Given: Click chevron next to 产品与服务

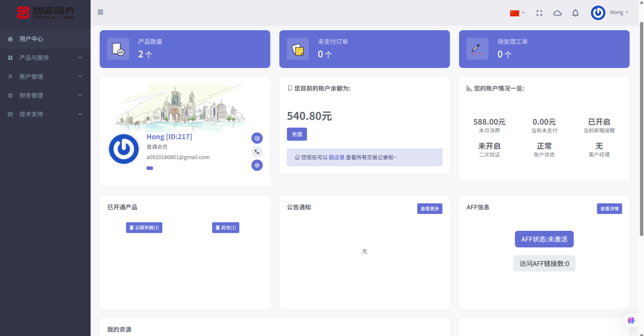Looking at the screenshot, I should coord(80,58).
